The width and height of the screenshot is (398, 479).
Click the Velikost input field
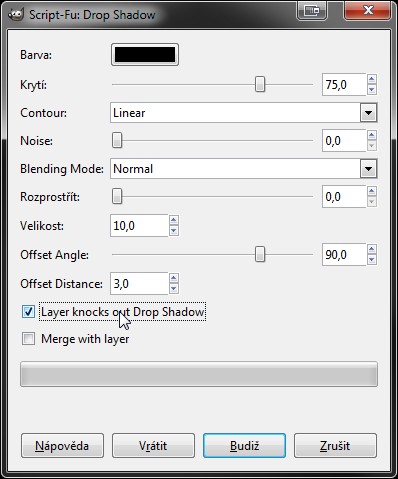coord(139,226)
